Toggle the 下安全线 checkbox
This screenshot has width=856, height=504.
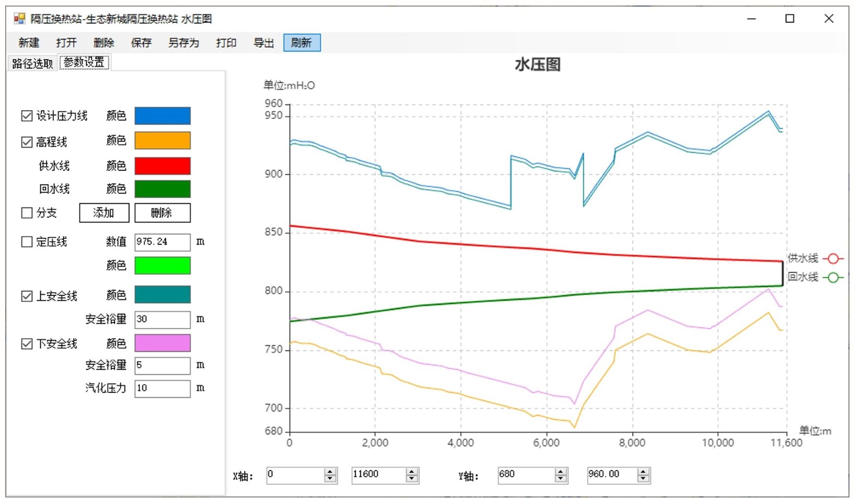tap(27, 344)
